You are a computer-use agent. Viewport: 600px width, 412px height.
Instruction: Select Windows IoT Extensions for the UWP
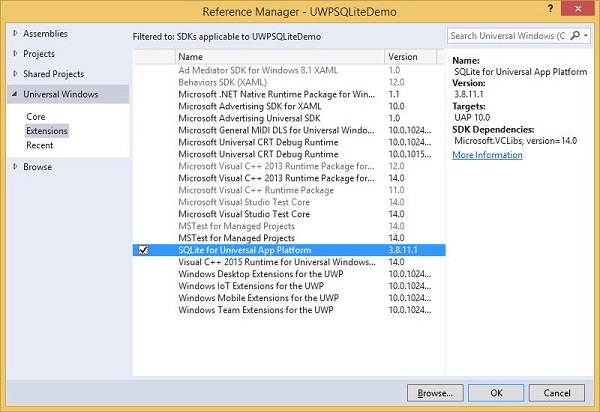289,286
